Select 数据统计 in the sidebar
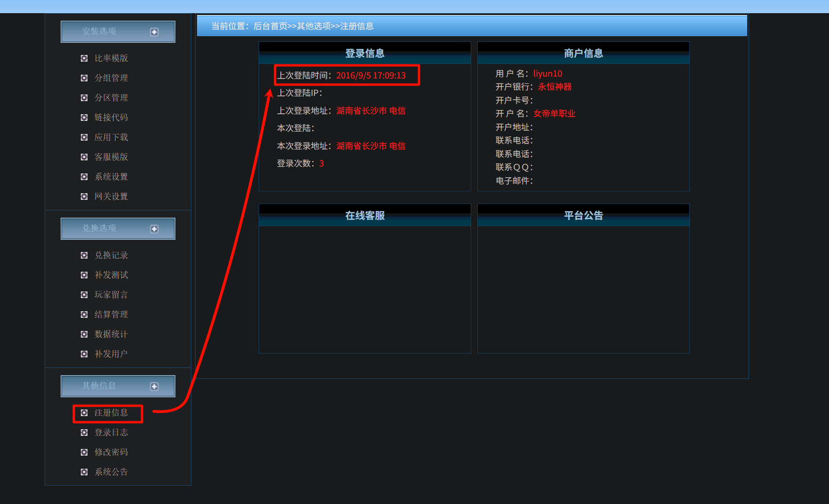829x504 pixels. 111,334
